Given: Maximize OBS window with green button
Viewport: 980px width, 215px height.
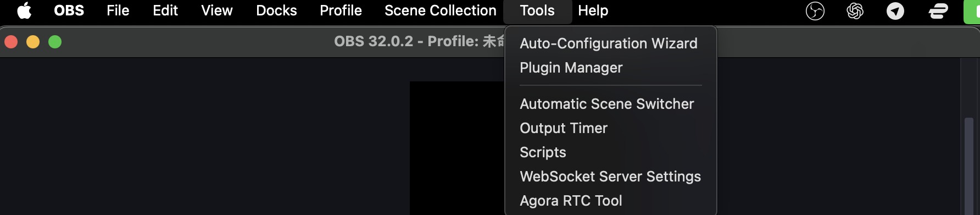Looking at the screenshot, I should 55,42.
